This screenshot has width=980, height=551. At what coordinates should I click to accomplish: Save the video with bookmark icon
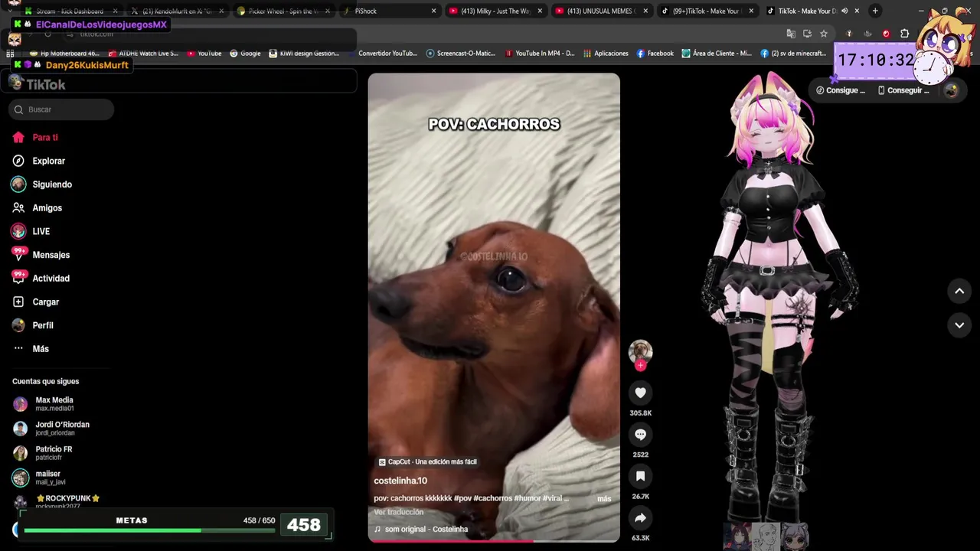640,476
